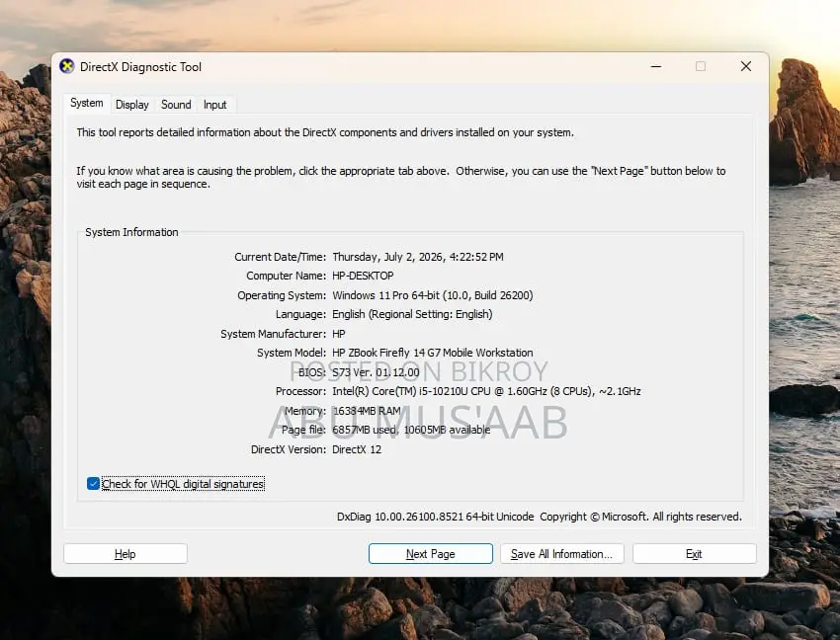Click the System Model label
The image size is (840, 640).
coord(292,353)
